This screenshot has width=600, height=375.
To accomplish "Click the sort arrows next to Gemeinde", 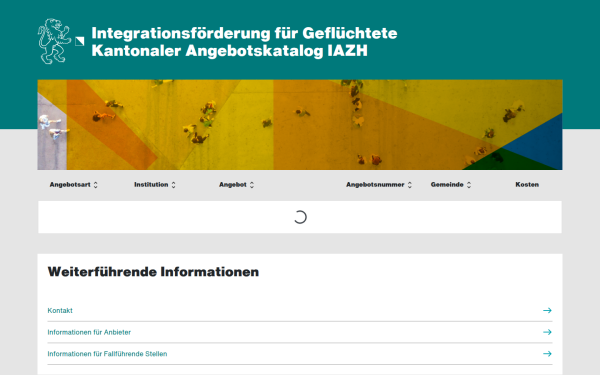I will 469,185.
